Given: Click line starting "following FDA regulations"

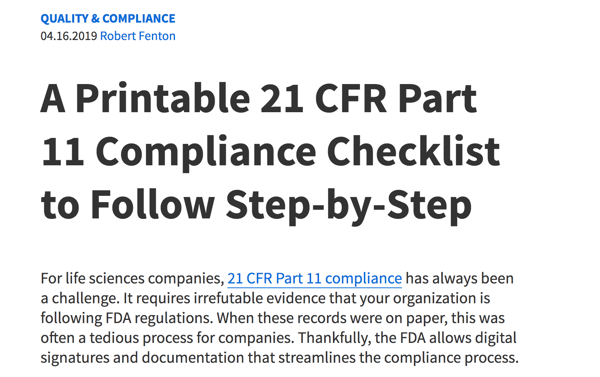Looking at the screenshot, I should pyautogui.click(x=272, y=318).
